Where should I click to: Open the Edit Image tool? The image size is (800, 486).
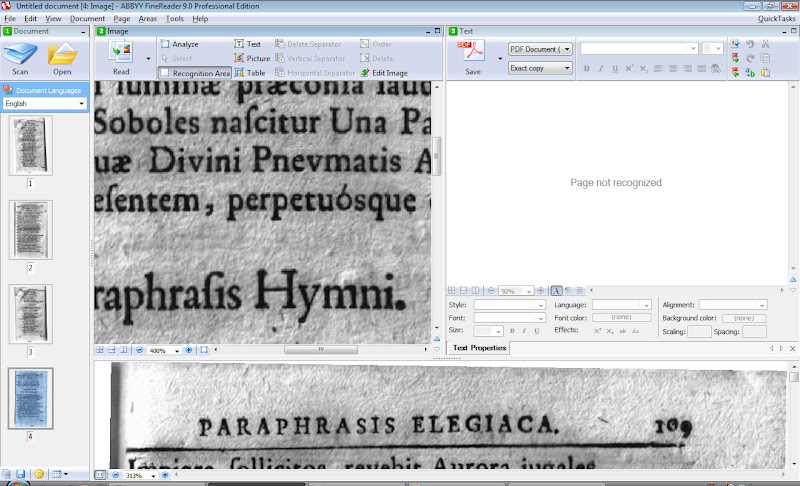pyautogui.click(x=384, y=73)
